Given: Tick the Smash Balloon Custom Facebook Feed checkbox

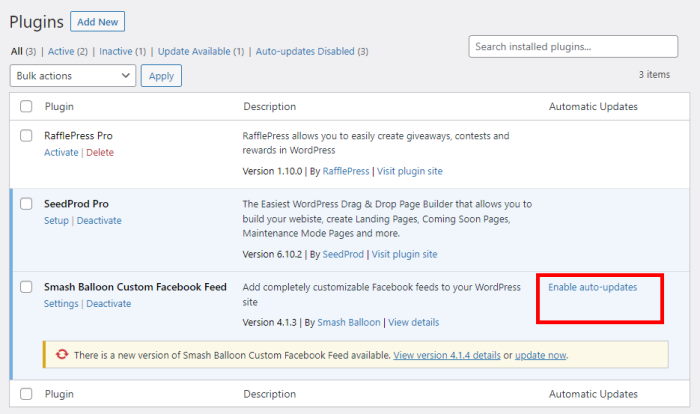Looking at the screenshot, I should coord(26,287).
